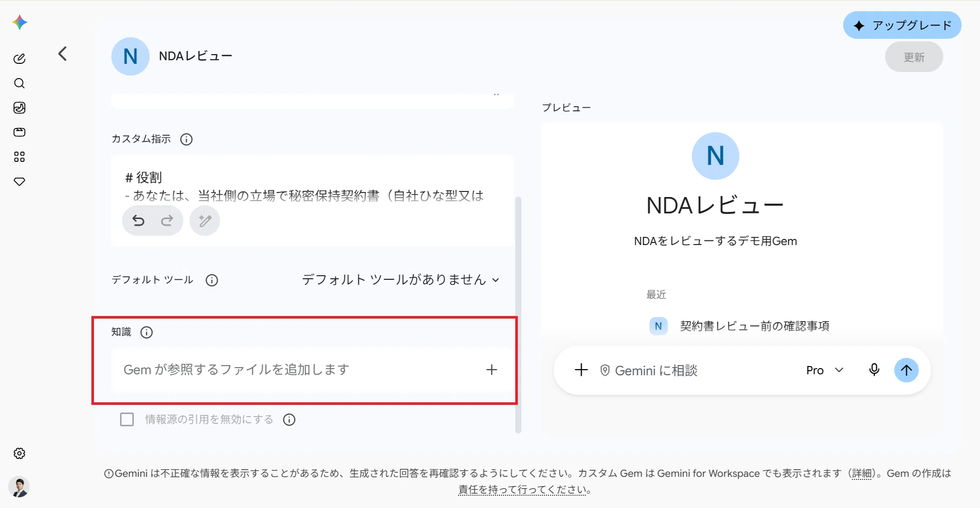The image size is (980, 508).
Task: Click the Gemini sparkle logo
Action: tap(19, 22)
